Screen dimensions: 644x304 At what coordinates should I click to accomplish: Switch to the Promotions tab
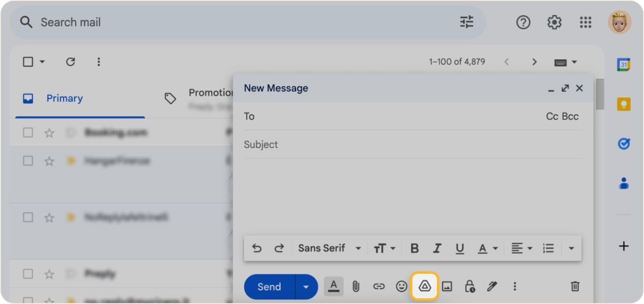(206, 92)
